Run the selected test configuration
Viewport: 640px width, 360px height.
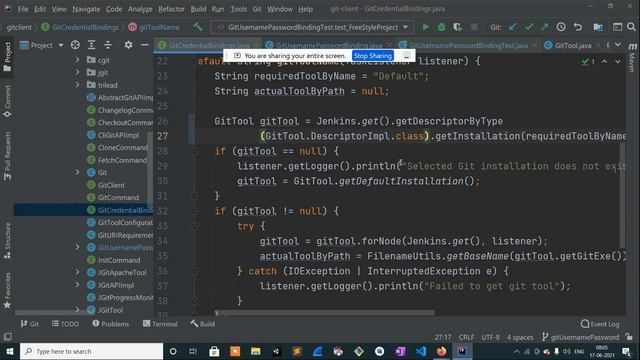tap(425, 27)
